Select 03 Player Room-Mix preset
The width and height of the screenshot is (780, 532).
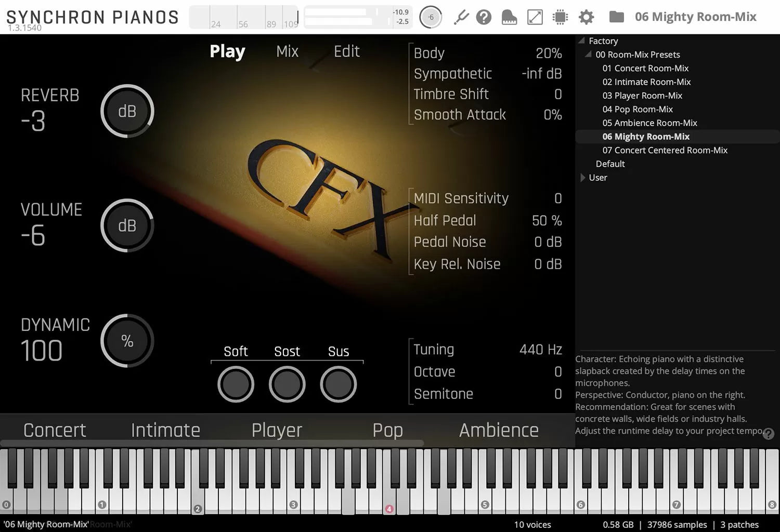pyautogui.click(x=642, y=96)
